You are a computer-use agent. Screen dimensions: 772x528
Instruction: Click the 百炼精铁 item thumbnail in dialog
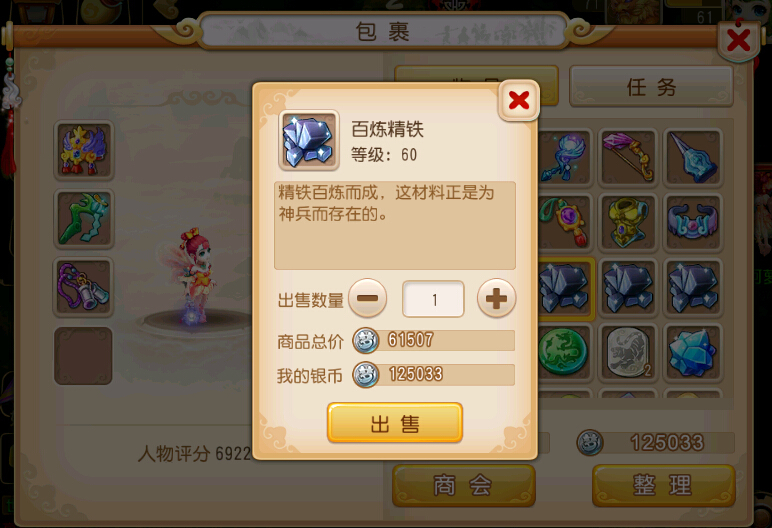309,140
